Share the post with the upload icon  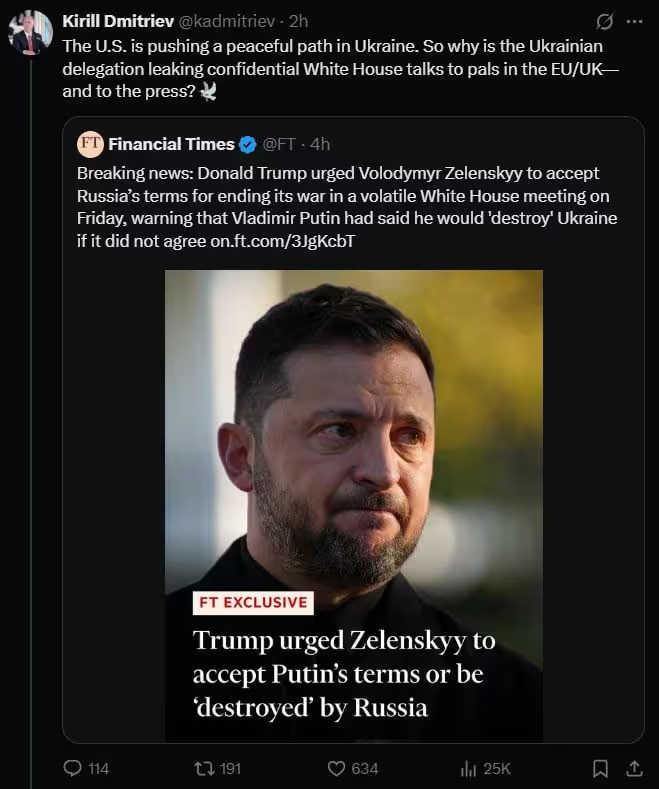click(x=633, y=768)
